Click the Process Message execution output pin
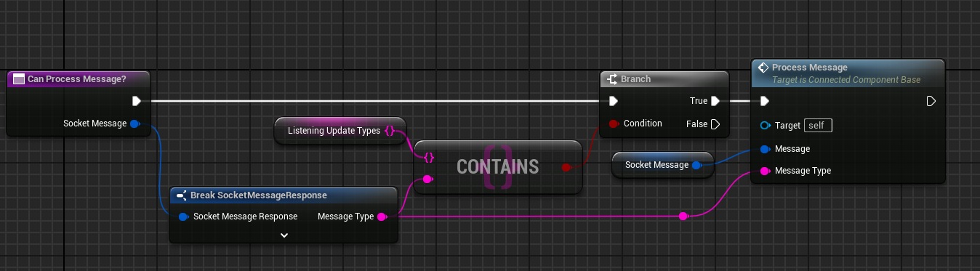This screenshot has height=271, width=980. (x=931, y=102)
